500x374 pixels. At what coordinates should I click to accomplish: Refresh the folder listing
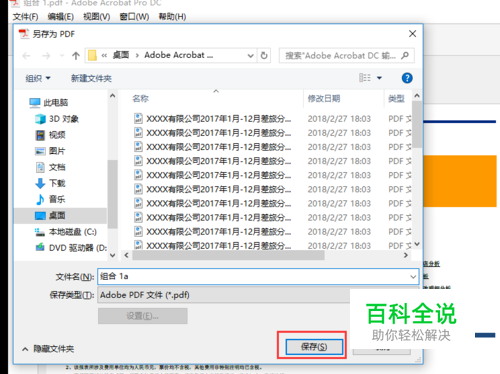(264, 55)
